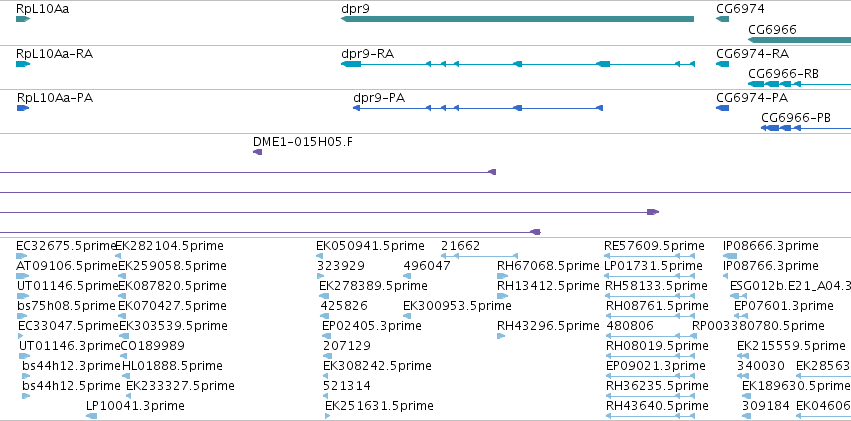Viewport: 851px width, 421px height.
Task: Select RH13412.5prime label
Action: coord(548,286)
